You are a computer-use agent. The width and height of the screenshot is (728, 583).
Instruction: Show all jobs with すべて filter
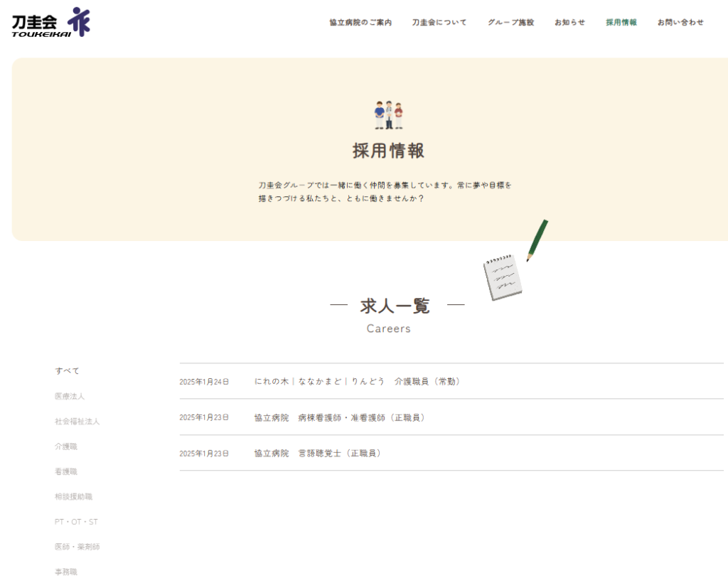tap(68, 371)
